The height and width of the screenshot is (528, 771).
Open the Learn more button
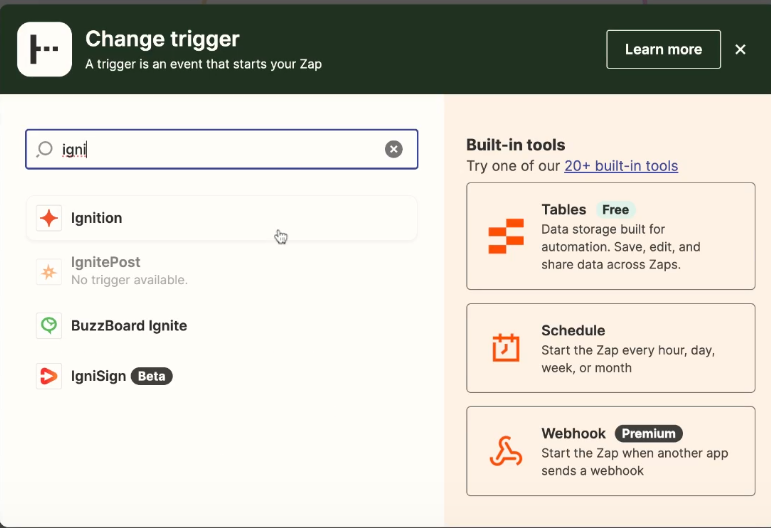click(x=663, y=49)
